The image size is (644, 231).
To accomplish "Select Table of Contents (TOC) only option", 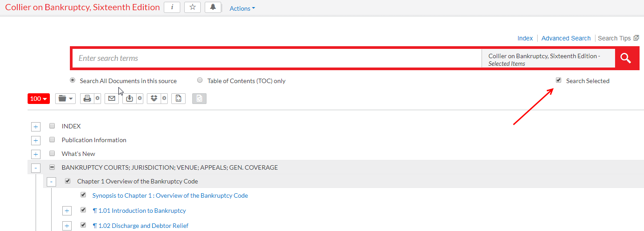I will coord(200,80).
